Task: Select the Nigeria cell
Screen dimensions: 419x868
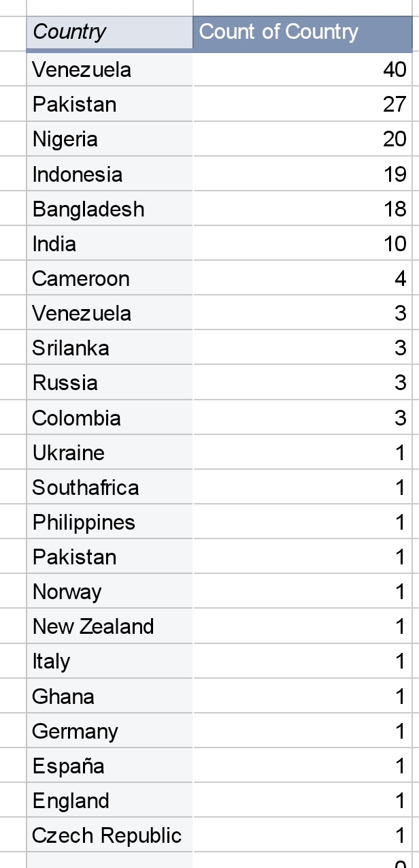Action: pos(109,139)
